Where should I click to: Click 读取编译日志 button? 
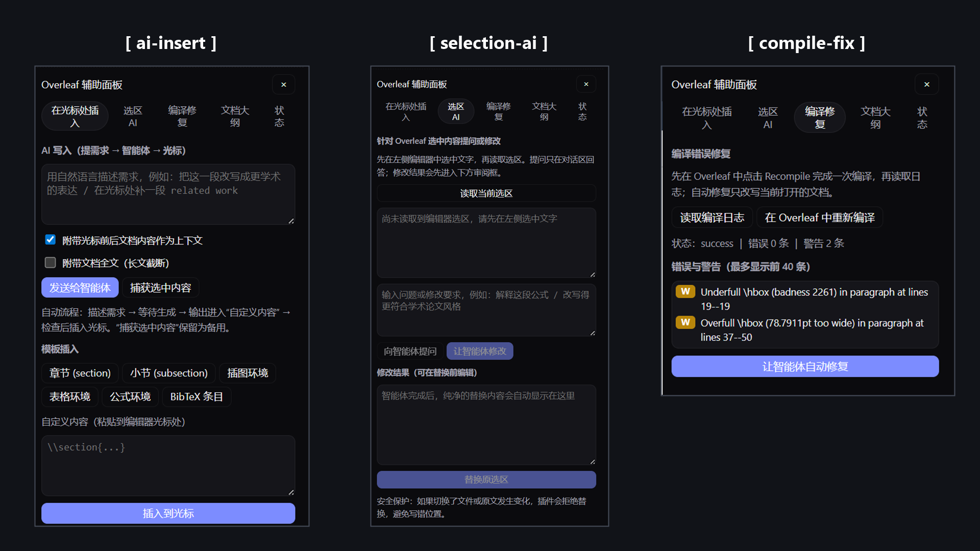[x=712, y=217]
